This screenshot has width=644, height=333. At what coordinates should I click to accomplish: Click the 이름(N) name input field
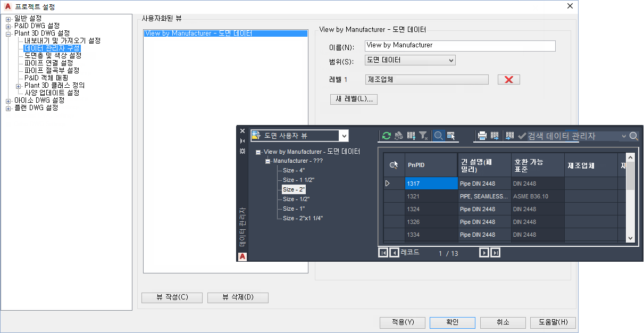point(460,46)
